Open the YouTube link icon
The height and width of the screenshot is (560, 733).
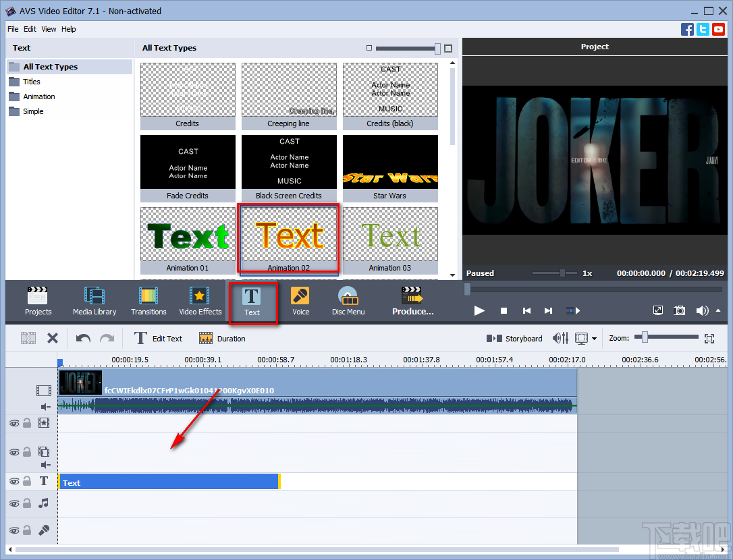pos(719,29)
